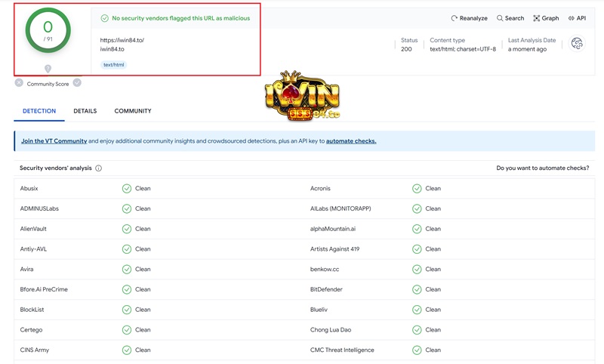
Task: Click the ADMINUSLabs vendor name
Action: click(x=39, y=208)
